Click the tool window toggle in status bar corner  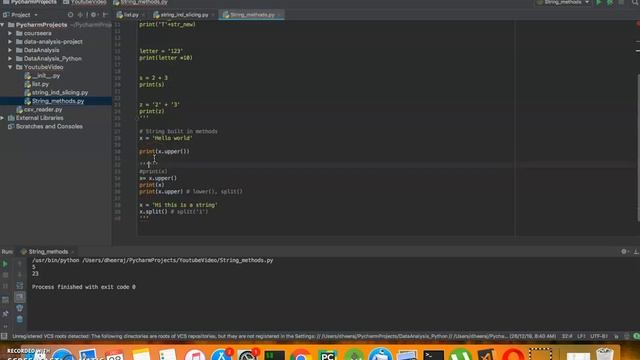(x=4, y=336)
